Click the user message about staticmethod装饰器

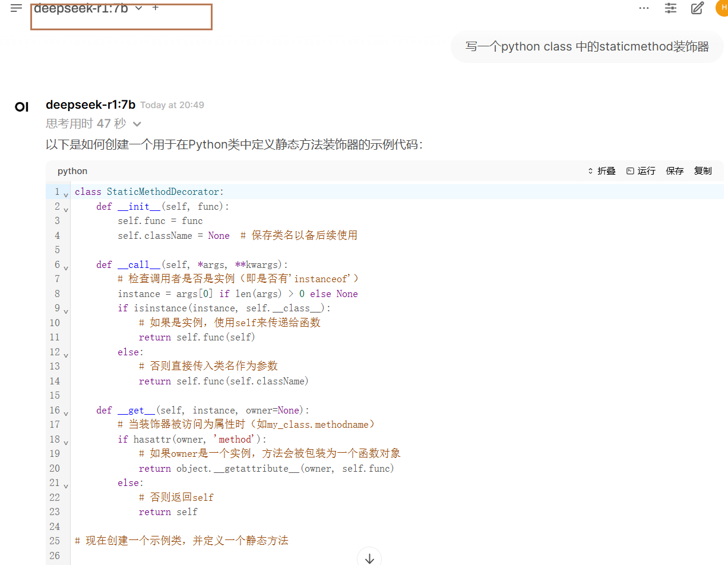587,47
